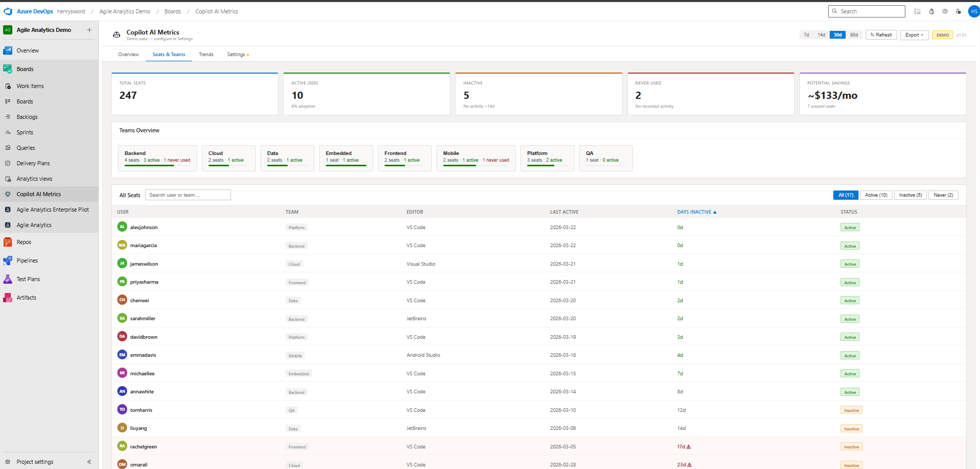
Task: Open Queries from the sidebar
Action: click(x=25, y=148)
